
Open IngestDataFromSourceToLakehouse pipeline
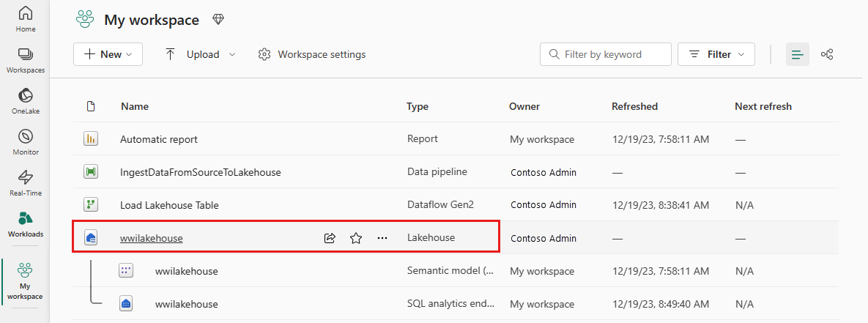pyautogui.click(x=201, y=173)
